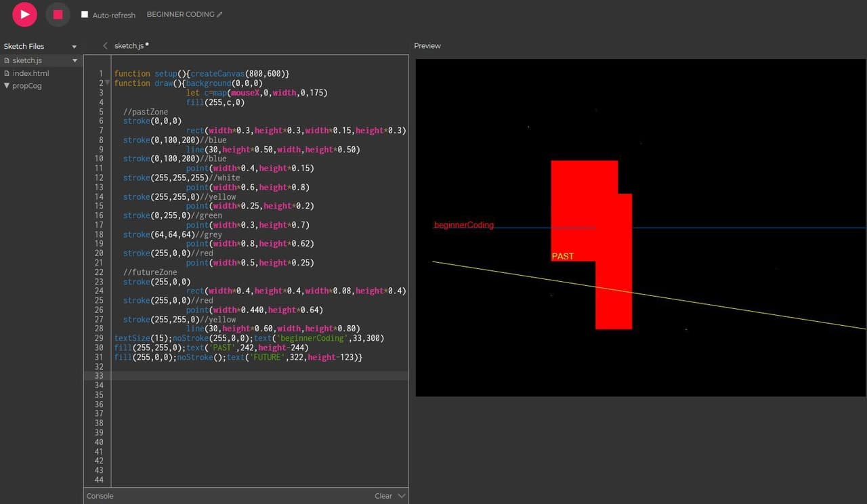Click the stroke(0,255,0)//green line
Image resolution: width=867 pixels, height=504 pixels.
173,215
